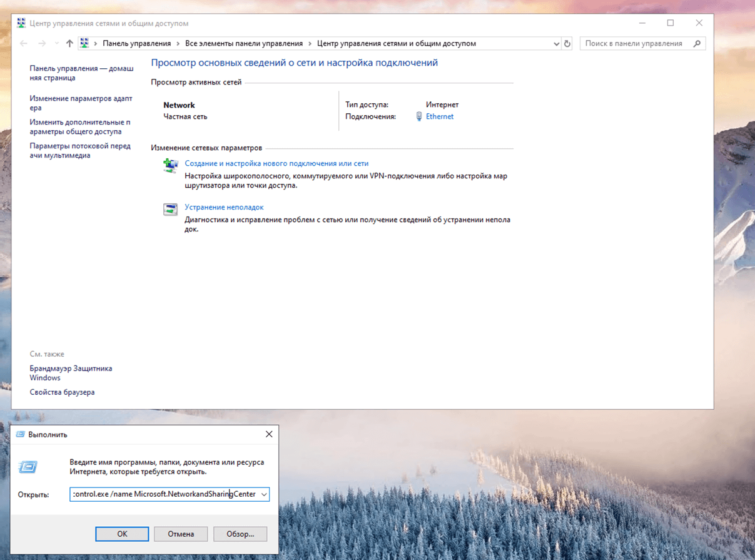755x560 pixels.
Task: Click the search magnifier icon
Action: point(697,44)
